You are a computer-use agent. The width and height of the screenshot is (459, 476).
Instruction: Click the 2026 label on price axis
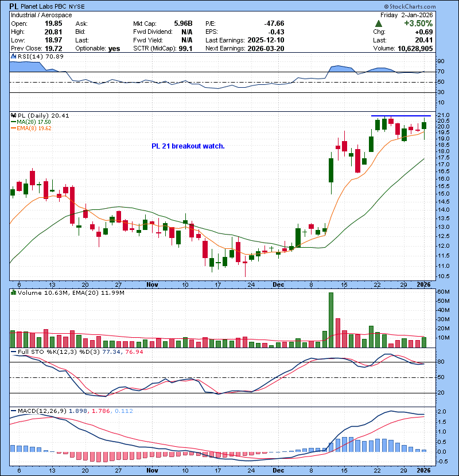[x=424, y=285]
